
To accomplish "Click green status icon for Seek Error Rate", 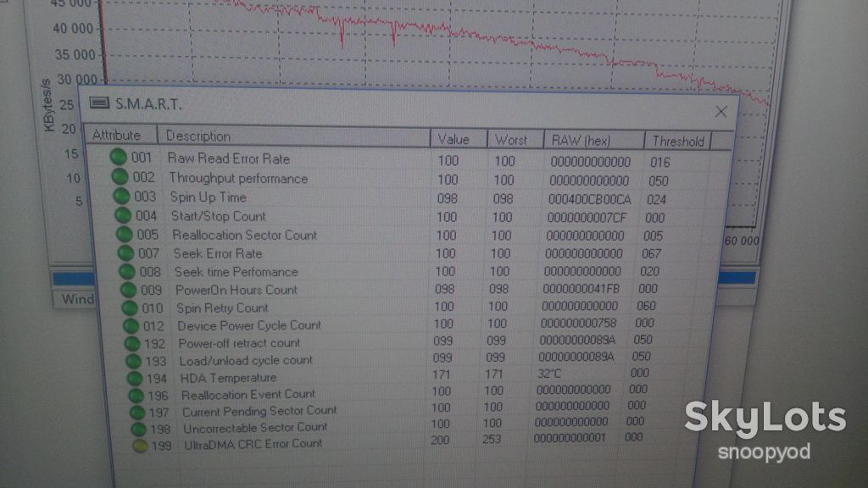I will pyautogui.click(x=125, y=252).
